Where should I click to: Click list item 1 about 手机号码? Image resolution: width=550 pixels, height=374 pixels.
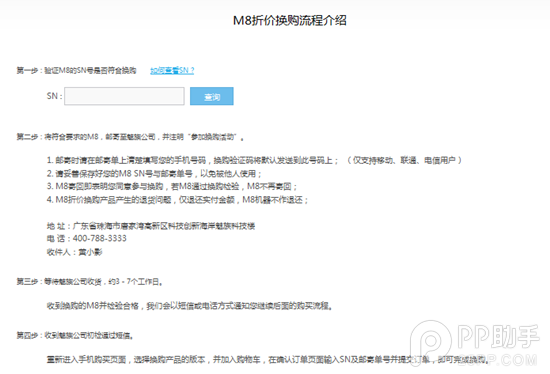coord(254,160)
